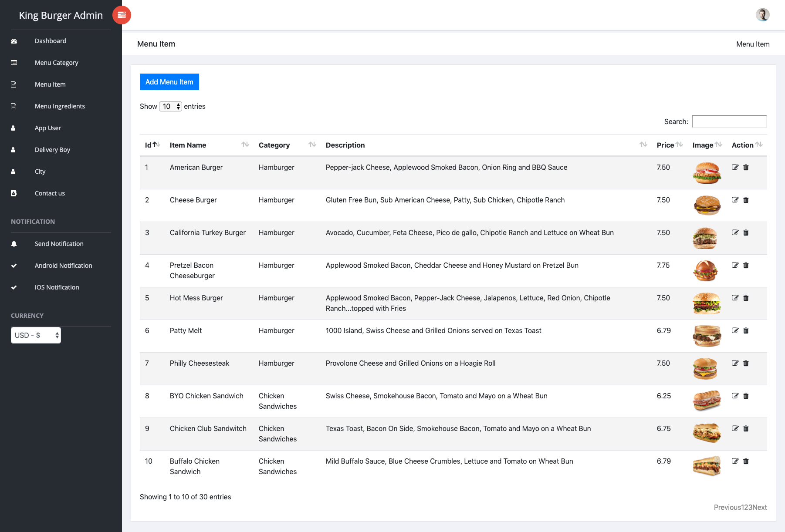Viewport: 785px width, 532px height.
Task: Edit the American Burger row
Action: [x=735, y=167]
